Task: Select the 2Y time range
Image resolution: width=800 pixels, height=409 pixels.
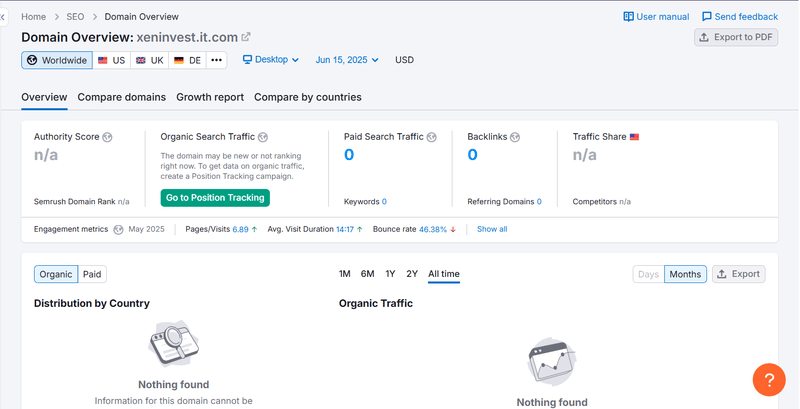Action: tap(412, 274)
